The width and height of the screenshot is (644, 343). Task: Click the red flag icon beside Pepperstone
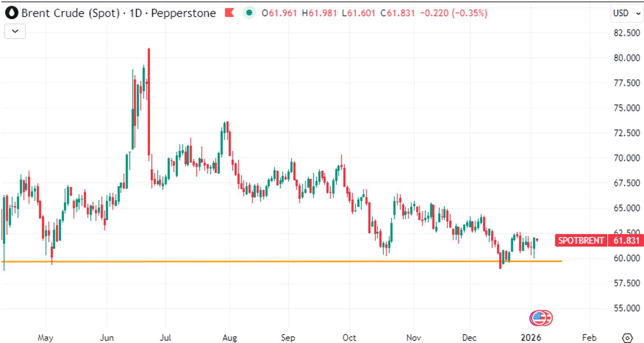pyautogui.click(x=229, y=13)
